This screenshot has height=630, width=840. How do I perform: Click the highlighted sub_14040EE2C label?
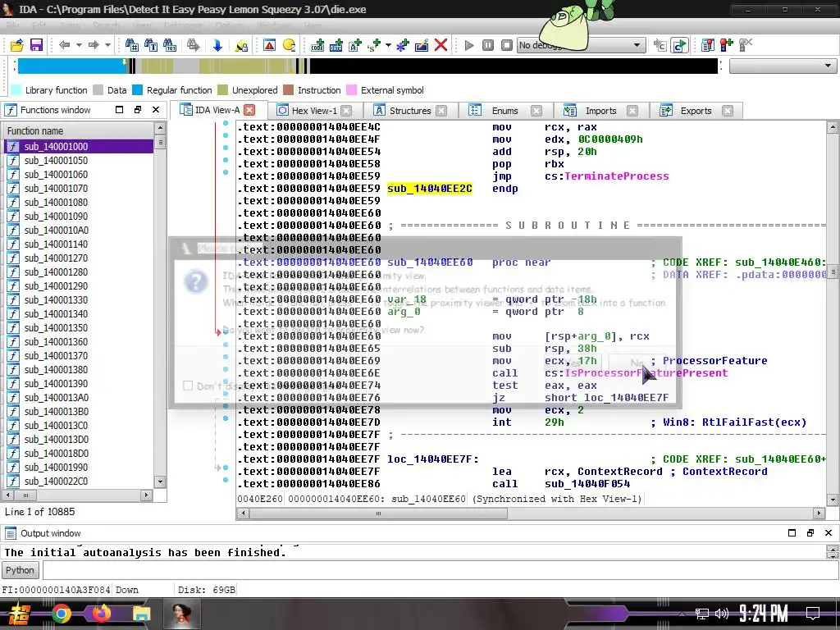430,189
